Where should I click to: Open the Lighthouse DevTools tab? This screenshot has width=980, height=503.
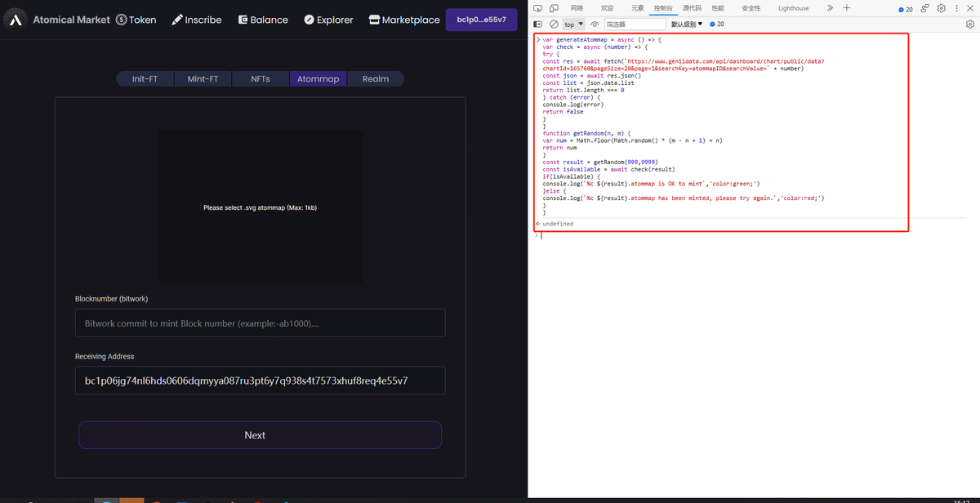pyautogui.click(x=793, y=8)
